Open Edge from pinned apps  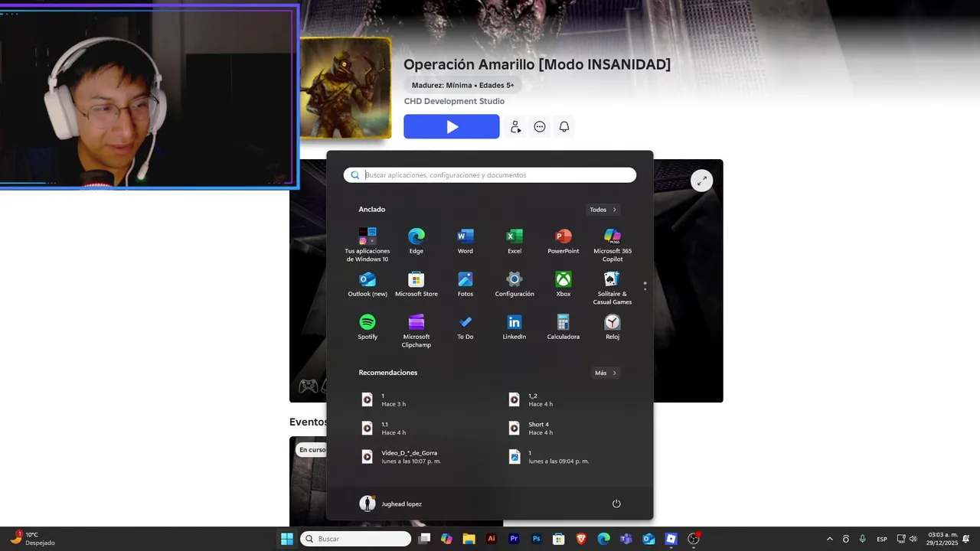416,241
